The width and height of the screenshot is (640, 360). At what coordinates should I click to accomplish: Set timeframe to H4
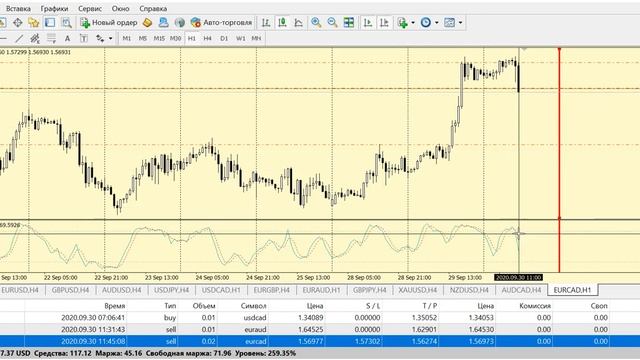(207, 38)
